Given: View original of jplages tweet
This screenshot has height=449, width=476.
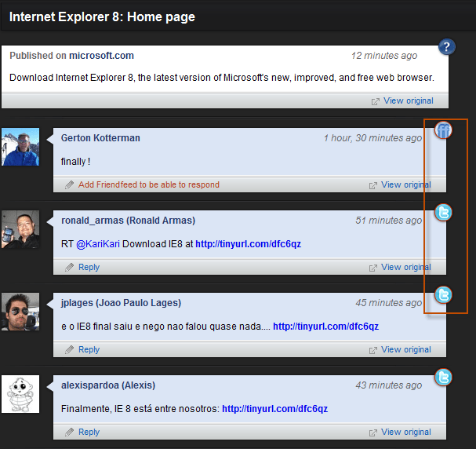Looking at the screenshot, I should (x=406, y=349).
